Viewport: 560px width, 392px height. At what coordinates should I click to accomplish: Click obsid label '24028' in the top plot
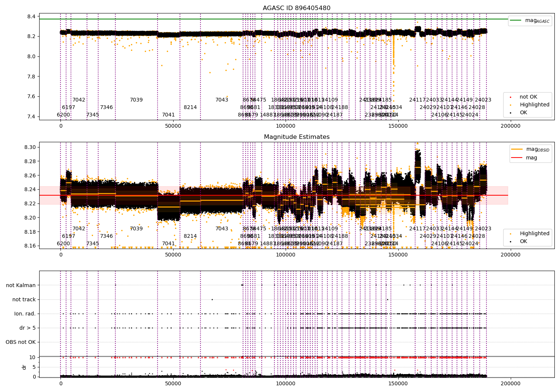point(477,108)
